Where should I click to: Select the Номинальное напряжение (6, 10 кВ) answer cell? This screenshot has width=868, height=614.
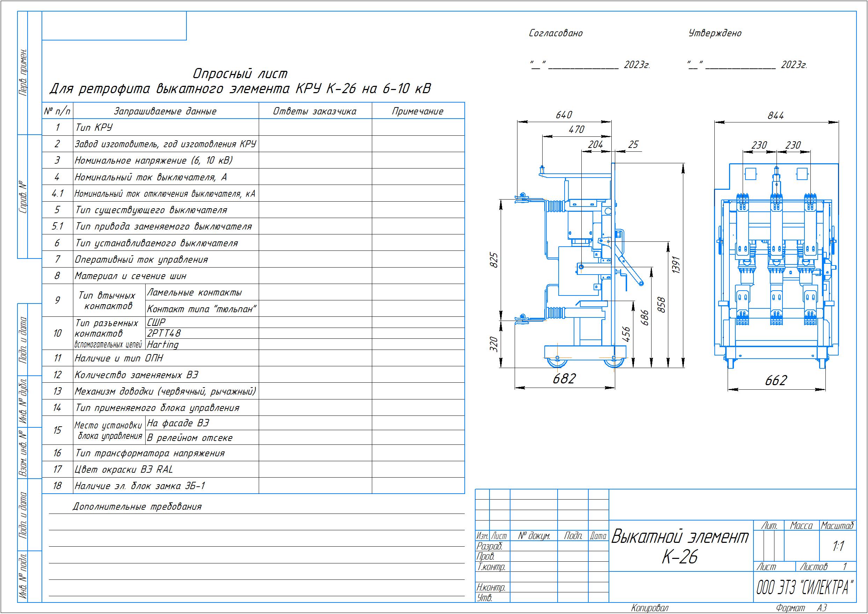point(315,160)
